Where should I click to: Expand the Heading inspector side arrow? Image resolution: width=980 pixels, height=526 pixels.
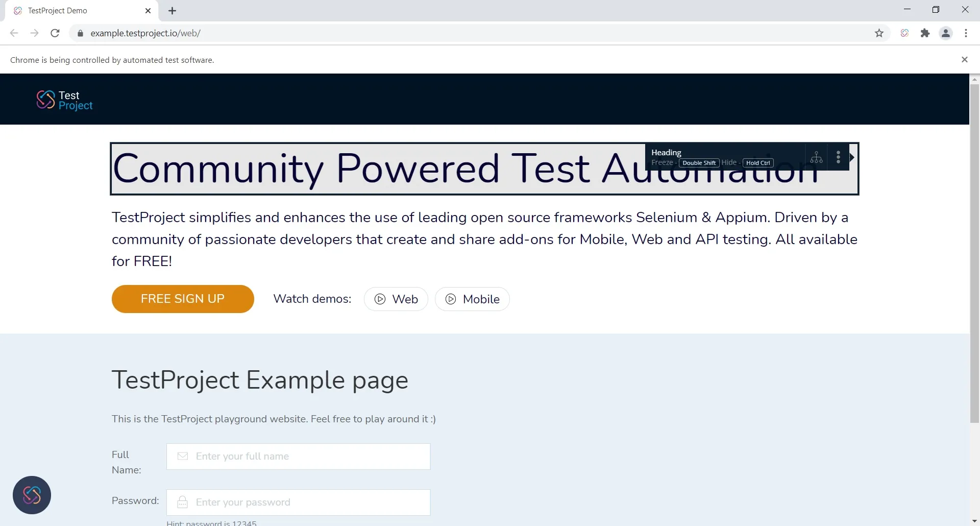pos(852,158)
